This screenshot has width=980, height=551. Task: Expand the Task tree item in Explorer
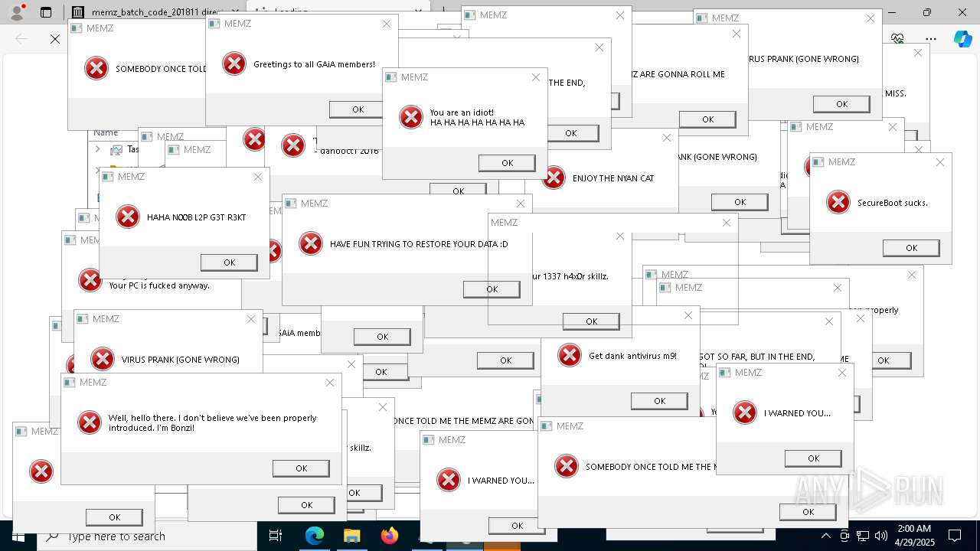pyautogui.click(x=98, y=149)
